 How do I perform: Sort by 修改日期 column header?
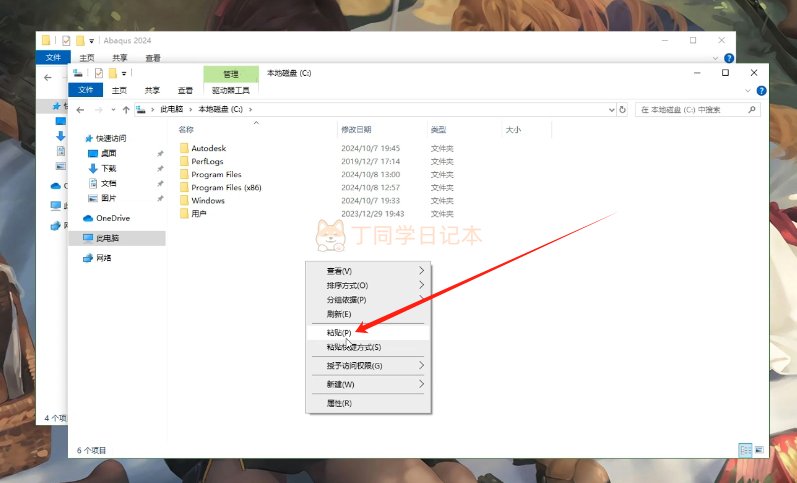click(356, 130)
